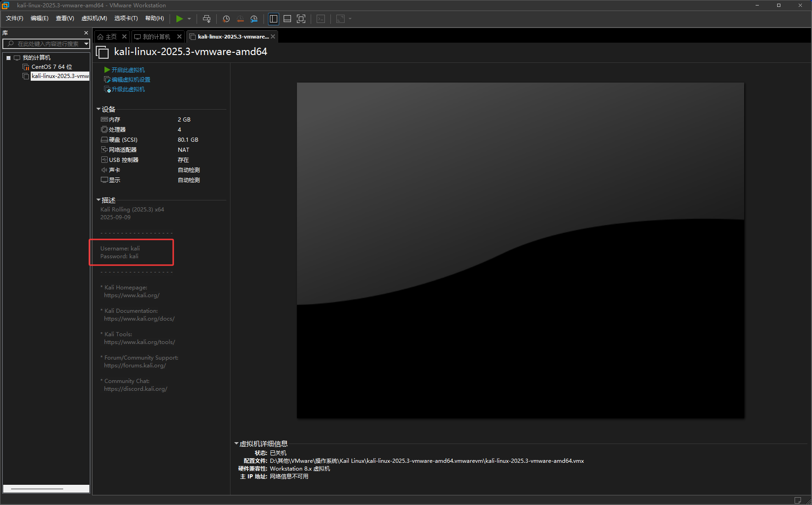Click the 处理器 device row
This screenshot has width=812, height=505.
pos(163,129)
